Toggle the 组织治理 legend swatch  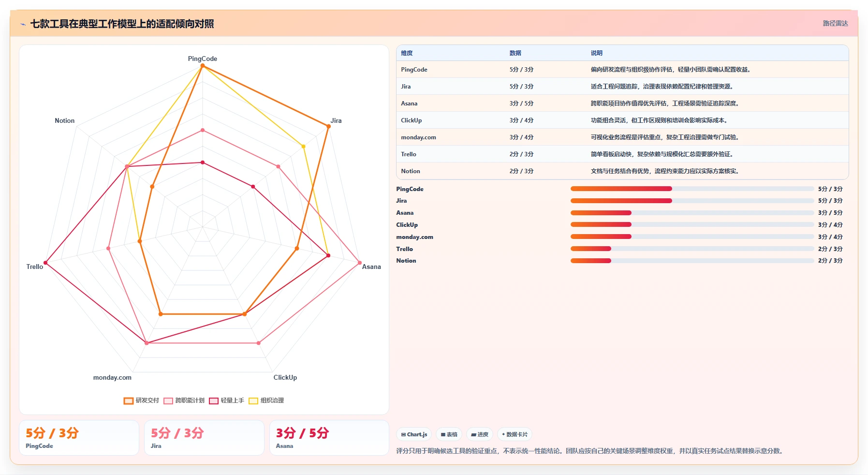253,401
